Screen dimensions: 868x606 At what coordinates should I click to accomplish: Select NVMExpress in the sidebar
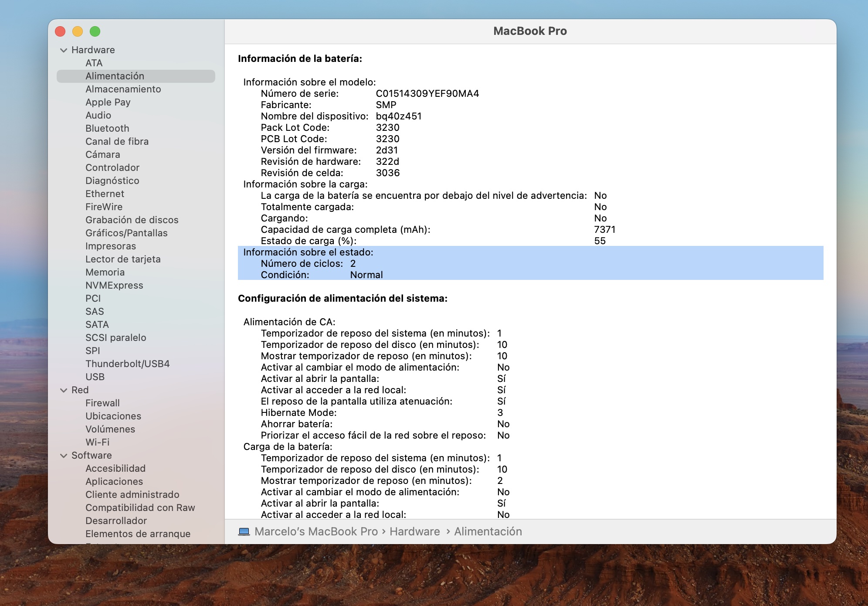tap(114, 285)
